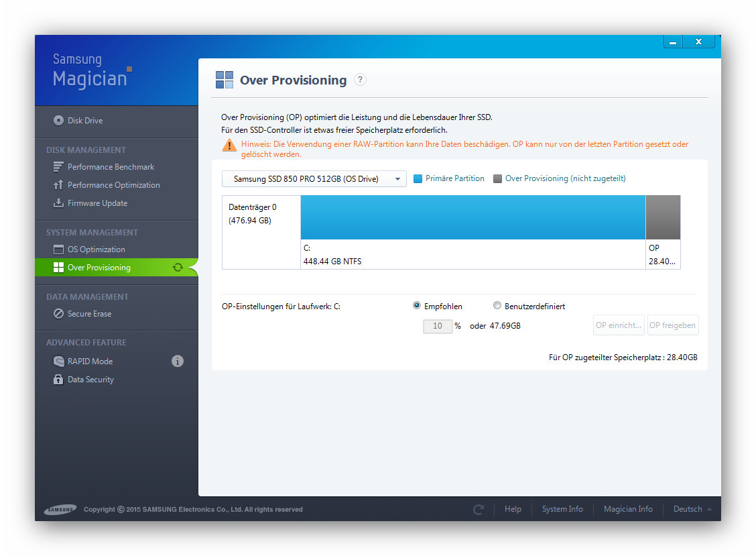Click the OP percentage input field

(438, 326)
